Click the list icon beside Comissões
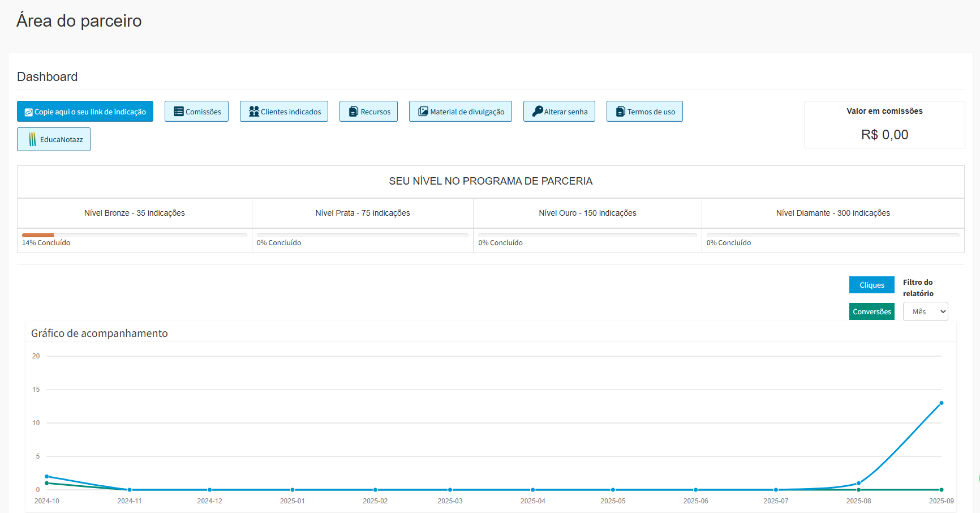 [x=178, y=112]
